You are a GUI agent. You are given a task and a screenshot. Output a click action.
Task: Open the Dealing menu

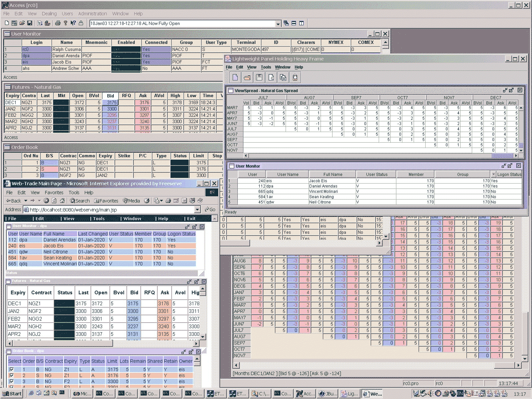pos(49,14)
